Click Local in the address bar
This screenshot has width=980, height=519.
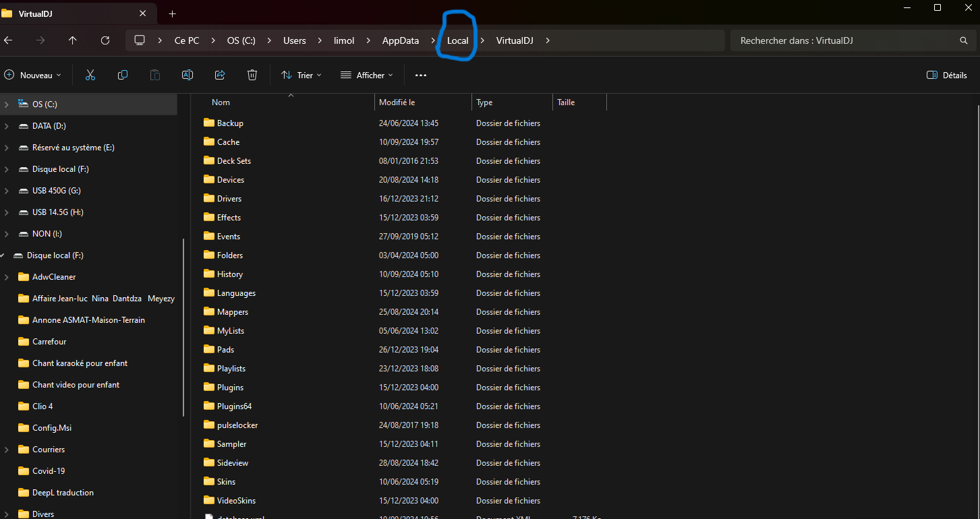[458, 40]
